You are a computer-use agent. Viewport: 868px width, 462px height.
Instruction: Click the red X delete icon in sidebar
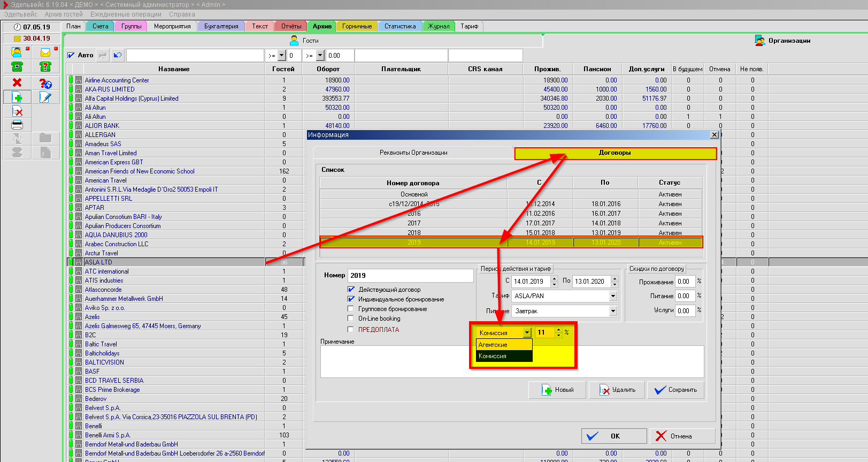pos(17,82)
